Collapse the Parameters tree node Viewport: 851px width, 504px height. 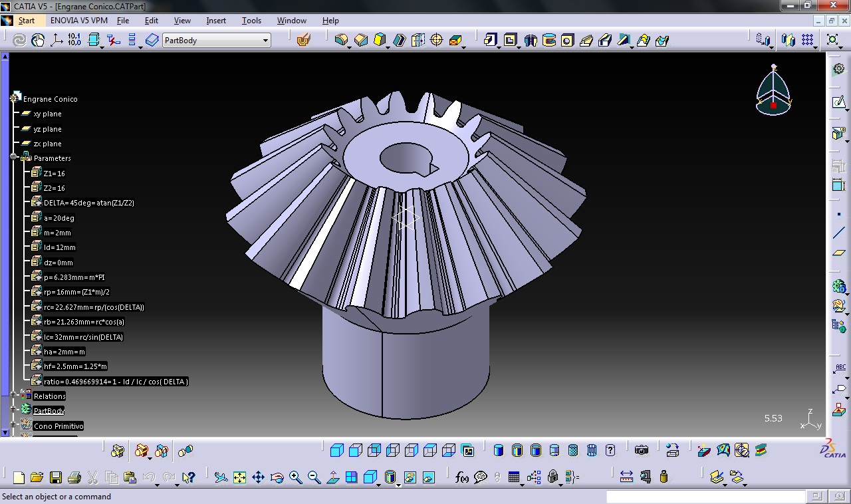point(13,158)
